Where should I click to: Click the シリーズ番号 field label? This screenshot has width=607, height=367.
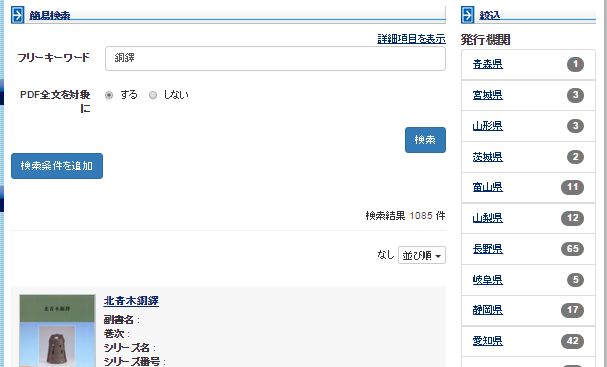click(x=132, y=362)
